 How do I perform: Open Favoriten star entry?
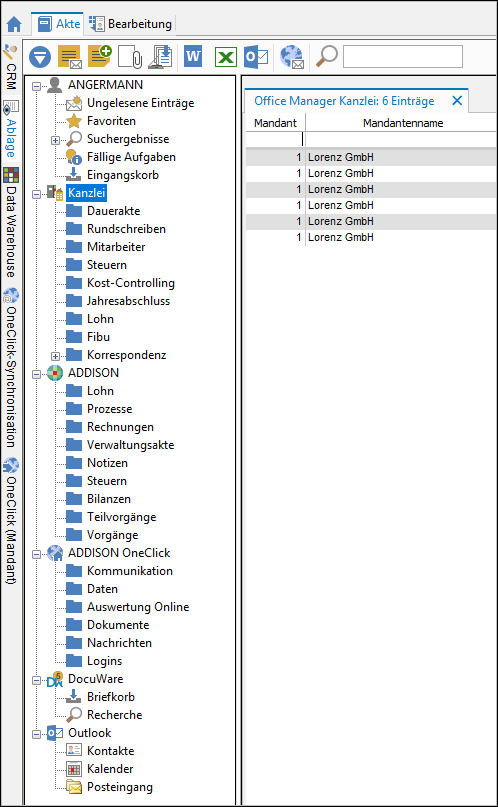coord(112,121)
